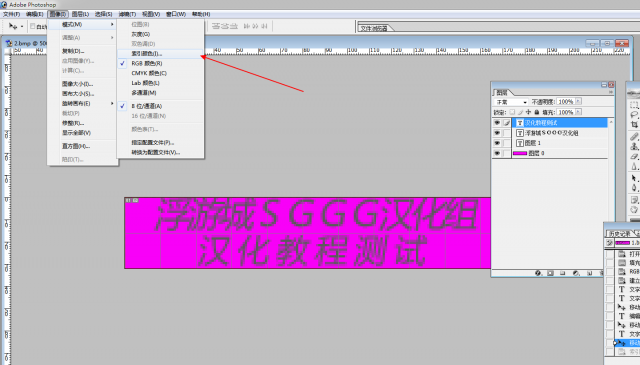The width and height of the screenshot is (640, 365).
Task: Select the Blur tool in toolbox
Action: (x=634, y=167)
